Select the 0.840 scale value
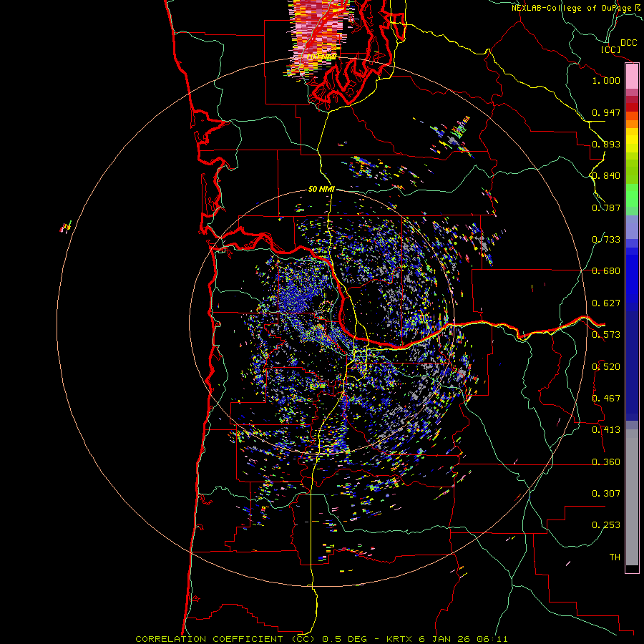 606,176
